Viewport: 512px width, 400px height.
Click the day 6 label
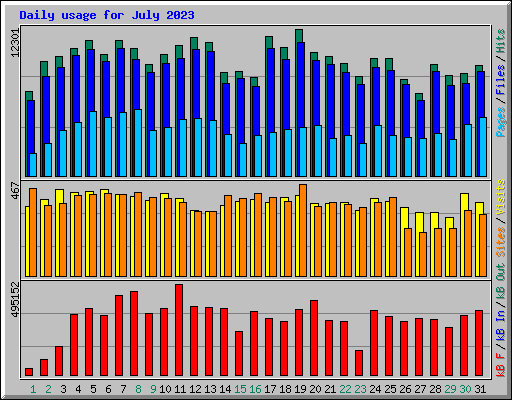[x=108, y=389]
